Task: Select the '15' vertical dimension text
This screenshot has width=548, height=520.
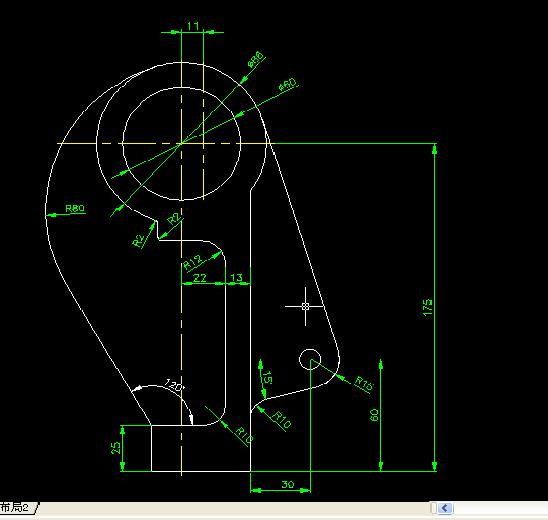Action: [267, 377]
